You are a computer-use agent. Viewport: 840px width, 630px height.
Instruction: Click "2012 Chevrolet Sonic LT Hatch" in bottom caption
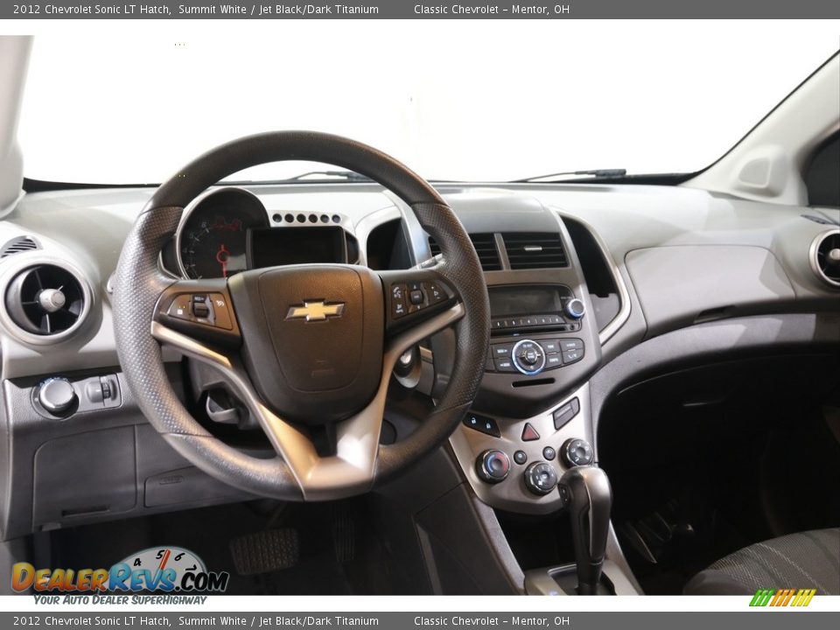(92, 621)
